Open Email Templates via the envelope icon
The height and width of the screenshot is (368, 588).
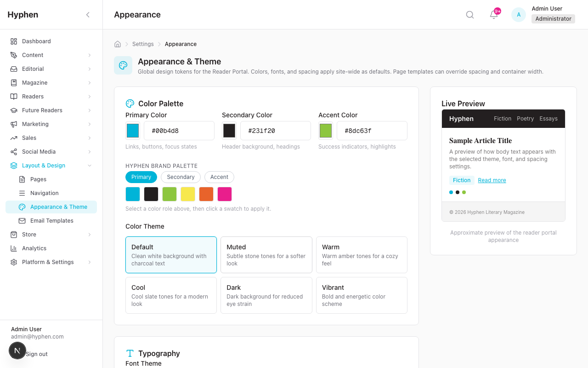click(21, 220)
